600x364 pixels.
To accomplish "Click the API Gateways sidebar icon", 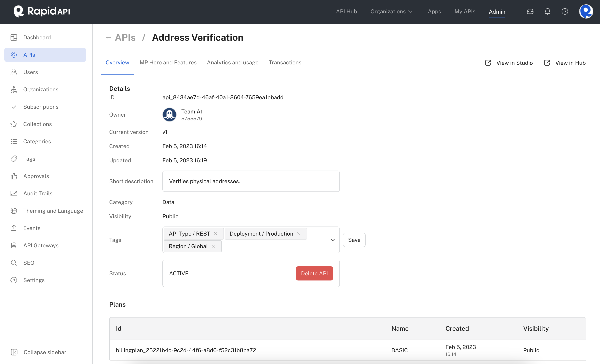I will tap(14, 245).
